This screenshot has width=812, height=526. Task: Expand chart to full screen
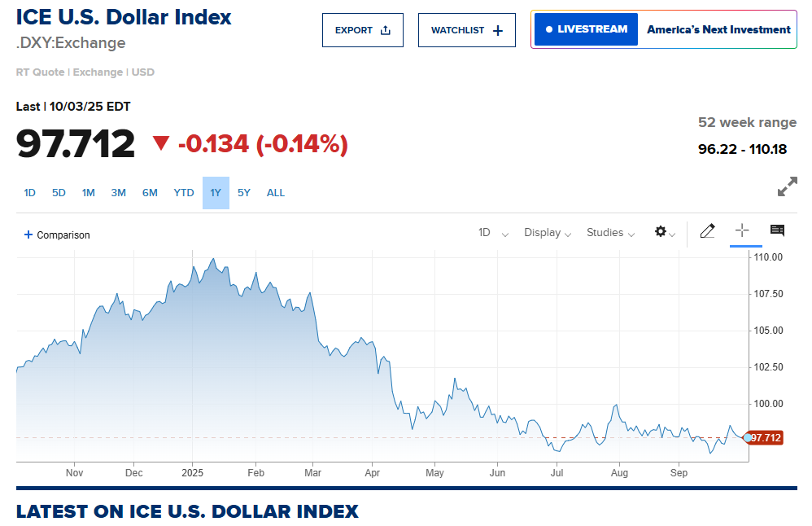(787, 187)
